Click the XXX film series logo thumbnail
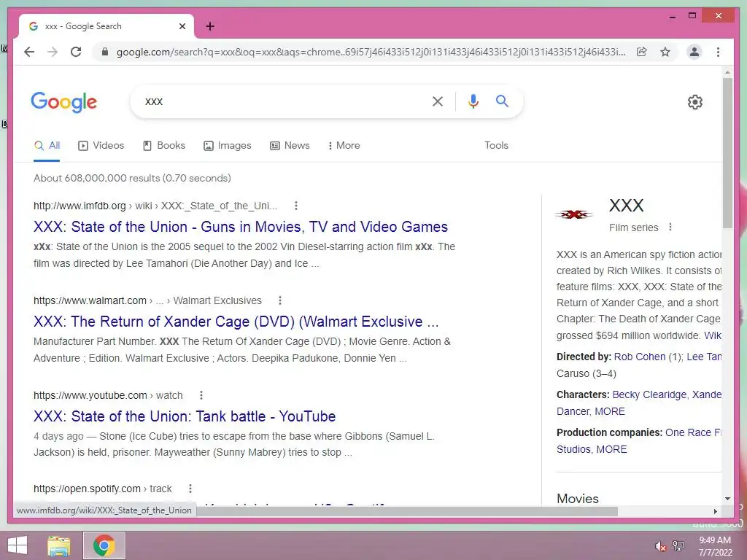 pos(574,214)
